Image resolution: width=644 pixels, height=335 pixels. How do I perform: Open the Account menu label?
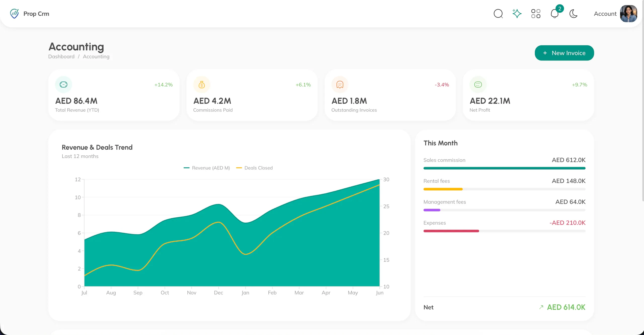point(605,14)
